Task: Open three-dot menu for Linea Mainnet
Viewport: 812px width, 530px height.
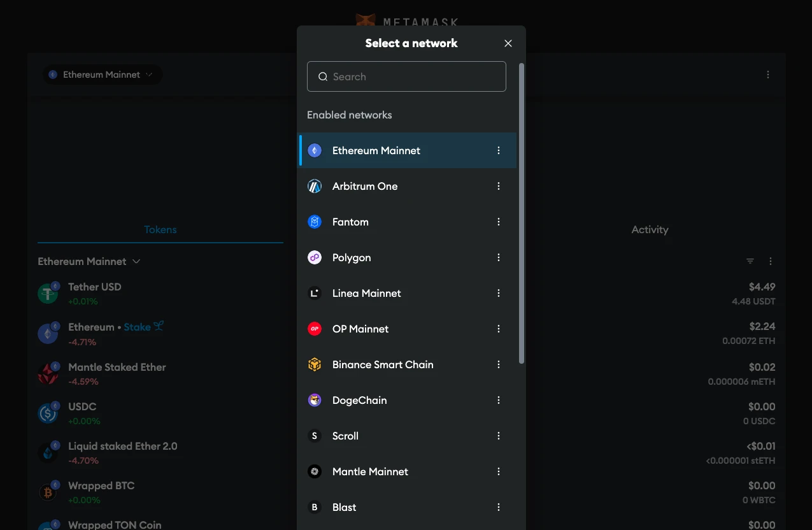Action: point(499,293)
